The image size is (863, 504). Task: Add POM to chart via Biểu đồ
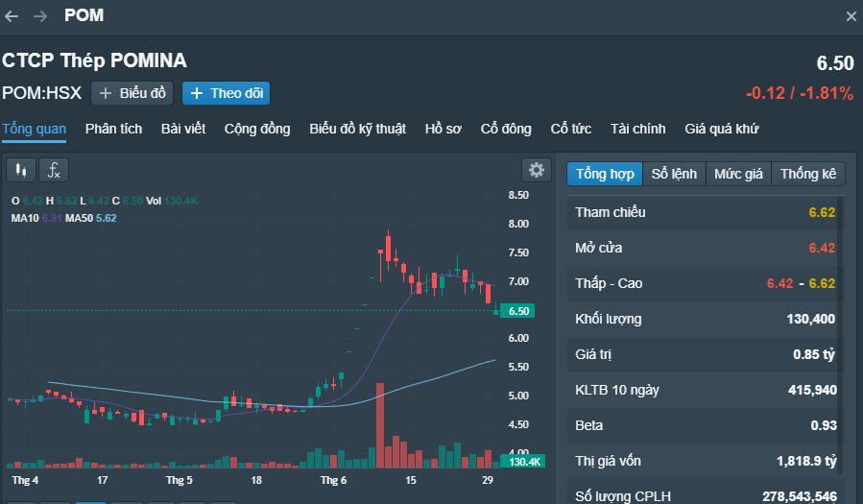tap(132, 93)
